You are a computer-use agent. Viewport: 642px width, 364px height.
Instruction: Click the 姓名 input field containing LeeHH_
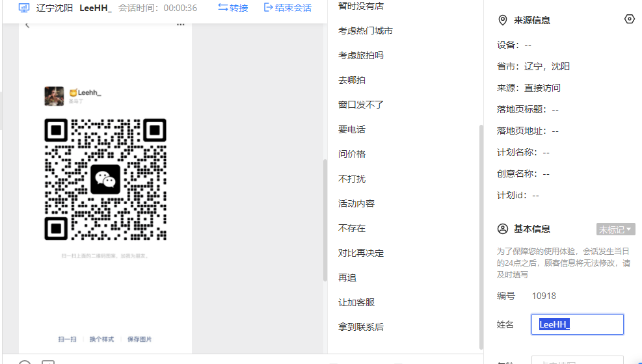click(x=578, y=324)
